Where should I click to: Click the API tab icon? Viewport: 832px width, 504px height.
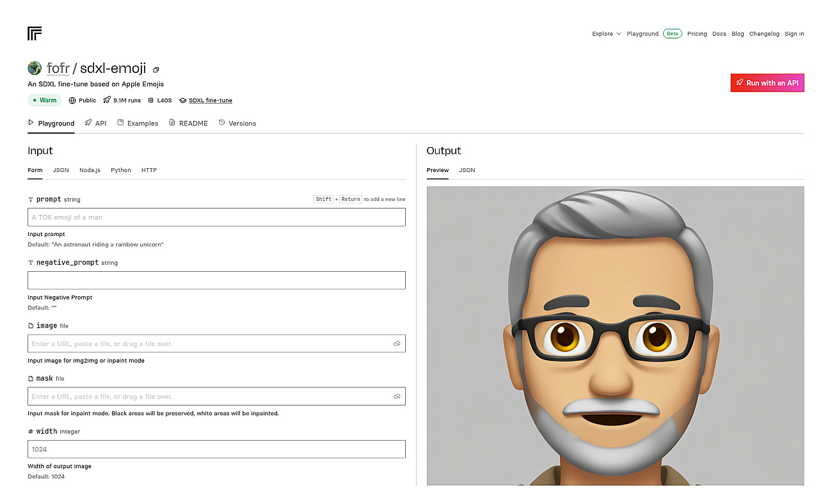click(88, 122)
